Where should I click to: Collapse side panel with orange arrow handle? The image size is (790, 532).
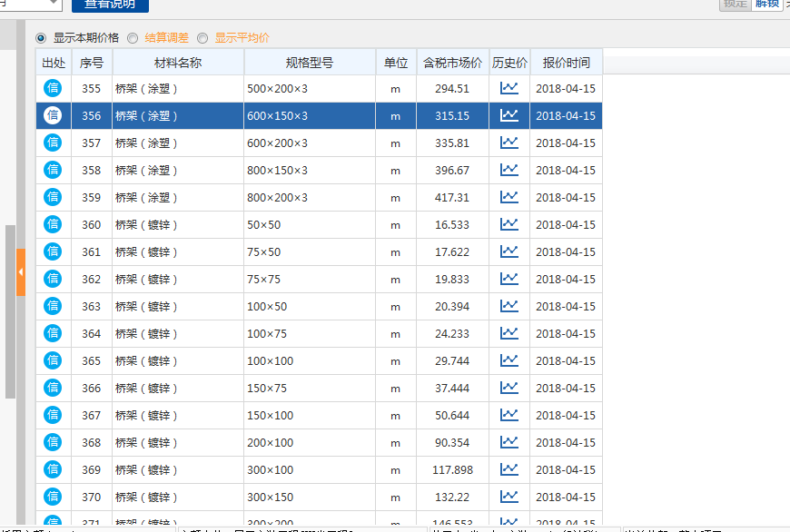(x=21, y=272)
